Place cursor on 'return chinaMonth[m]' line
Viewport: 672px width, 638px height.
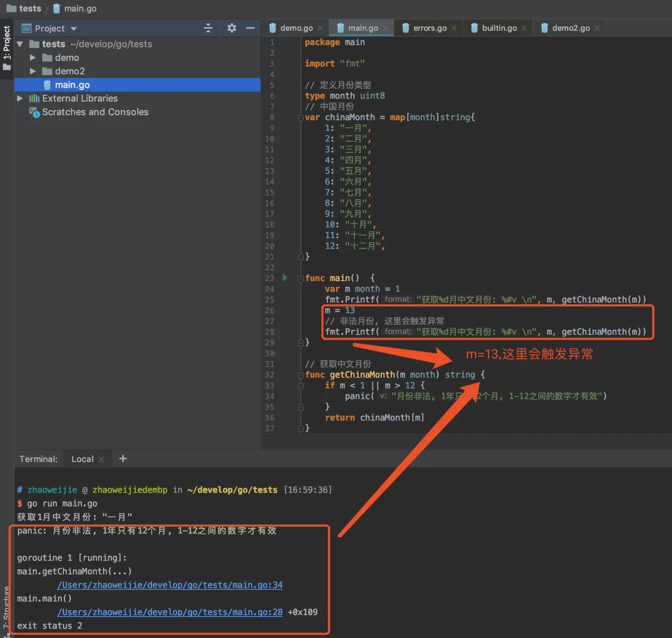point(375,418)
